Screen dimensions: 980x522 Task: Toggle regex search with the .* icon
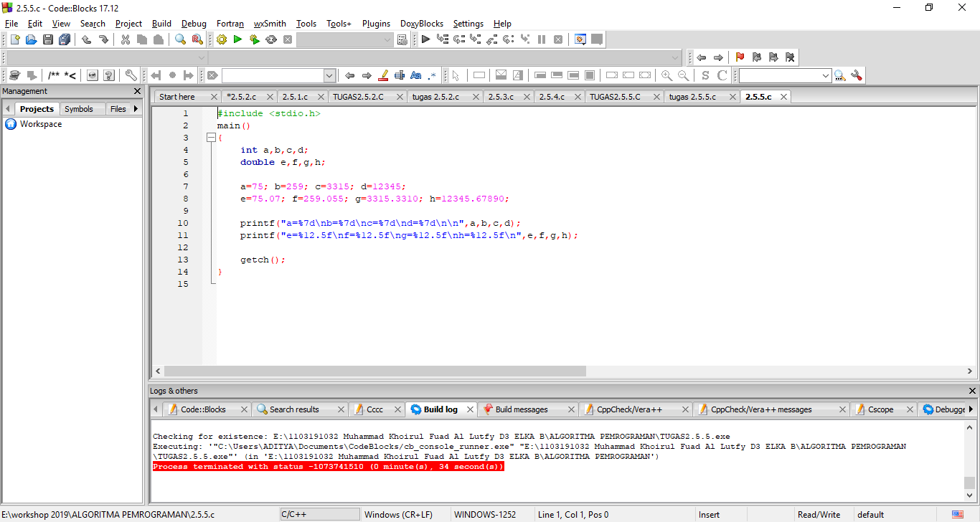tap(432, 75)
